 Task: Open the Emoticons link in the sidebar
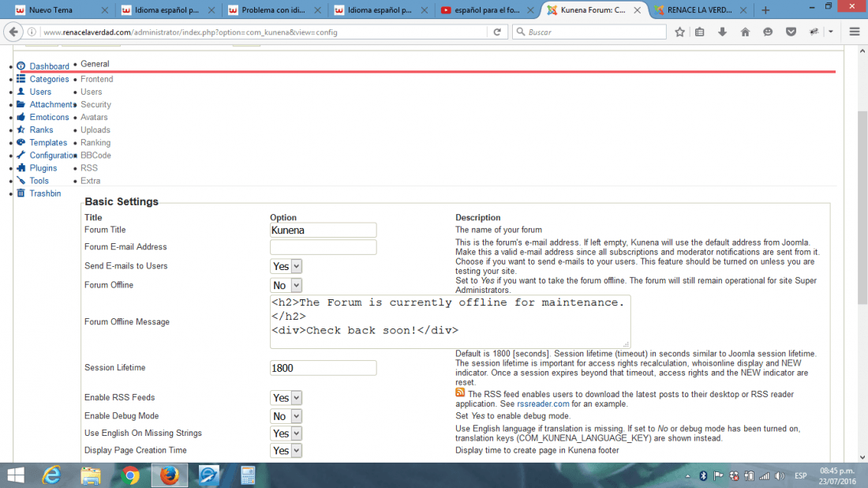click(49, 117)
